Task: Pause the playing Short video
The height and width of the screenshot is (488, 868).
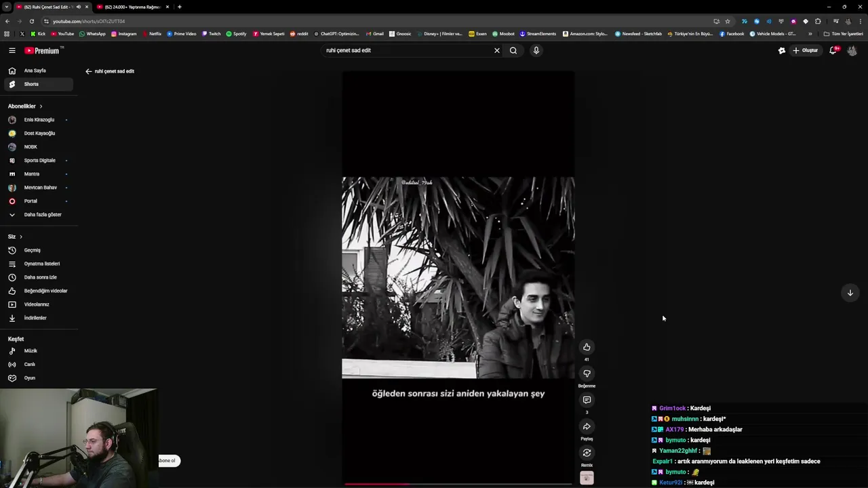Action: click(458, 278)
